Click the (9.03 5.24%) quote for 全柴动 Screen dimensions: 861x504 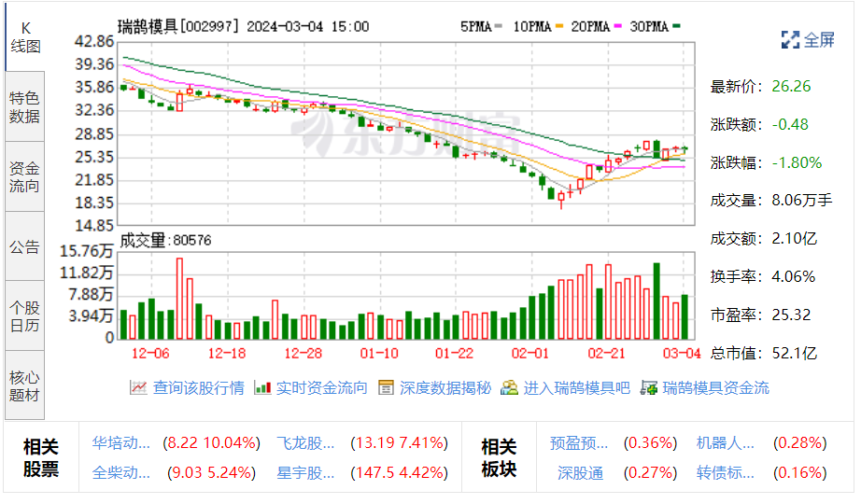pos(211,472)
